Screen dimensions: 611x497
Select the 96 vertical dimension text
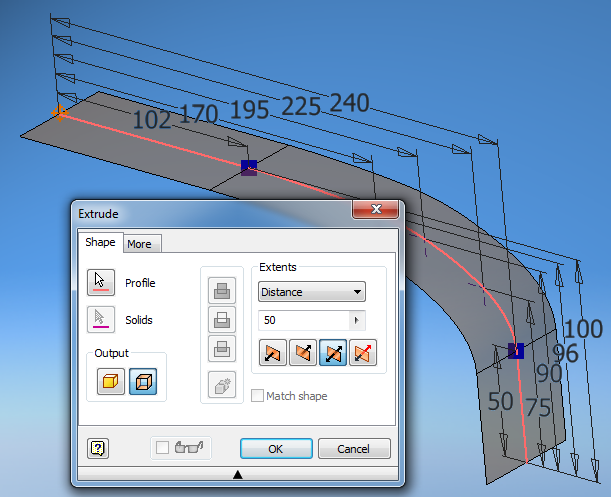565,353
